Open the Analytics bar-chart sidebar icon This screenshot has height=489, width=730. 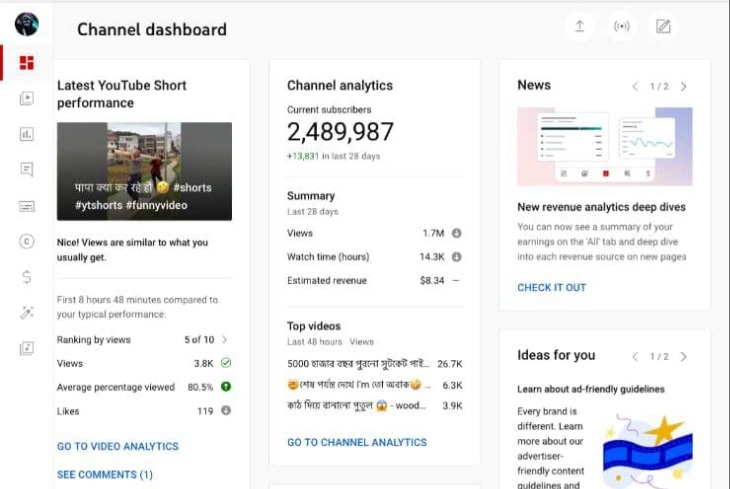(27, 134)
